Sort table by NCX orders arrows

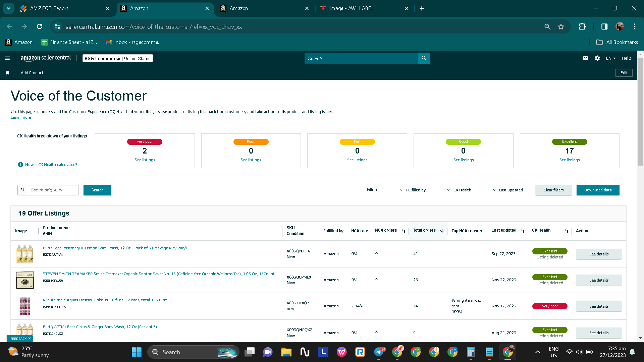404,231
